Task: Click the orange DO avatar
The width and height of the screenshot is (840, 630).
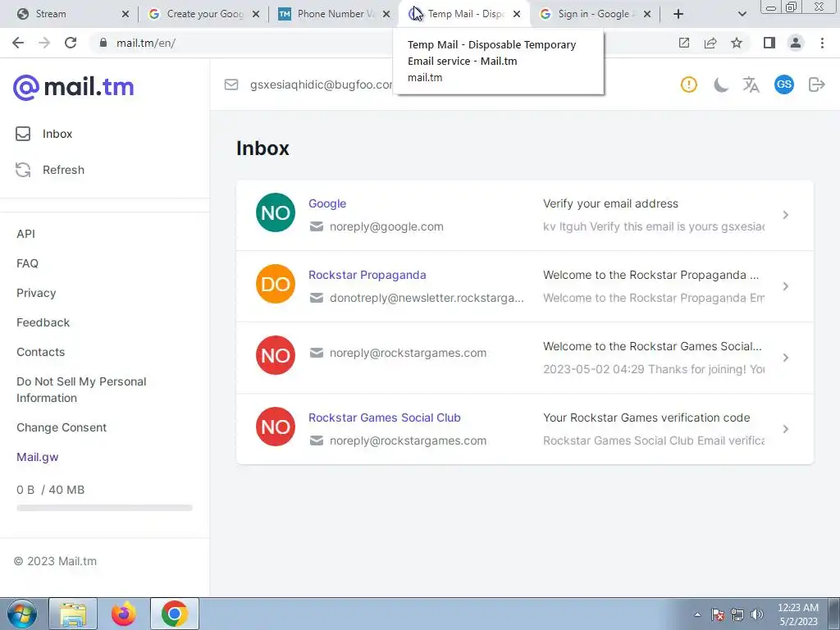Action: pyautogui.click(x=276, y=284)
